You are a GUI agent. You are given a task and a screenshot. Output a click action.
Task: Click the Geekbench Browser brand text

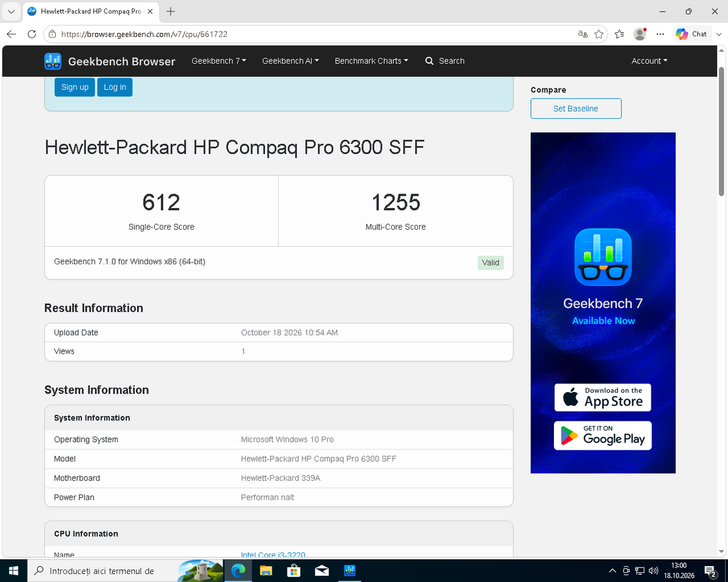click(x=121, y=61)
